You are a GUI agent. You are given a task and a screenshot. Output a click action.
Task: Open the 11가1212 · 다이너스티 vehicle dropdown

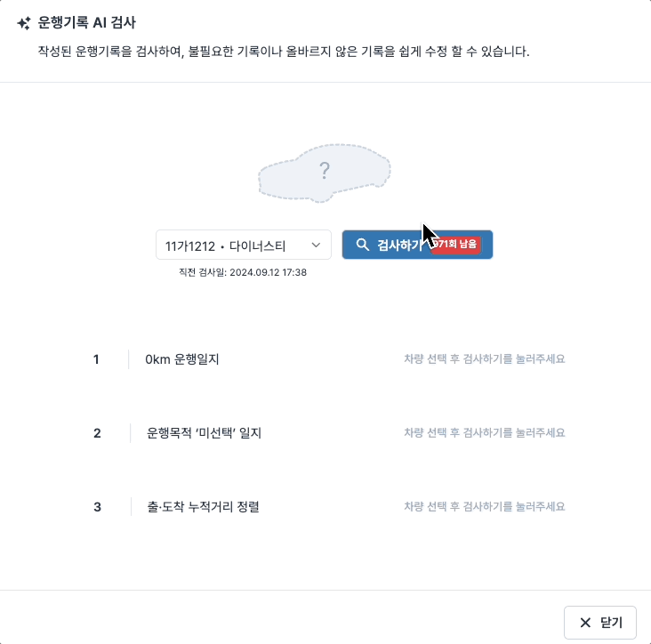coord(244,245)
